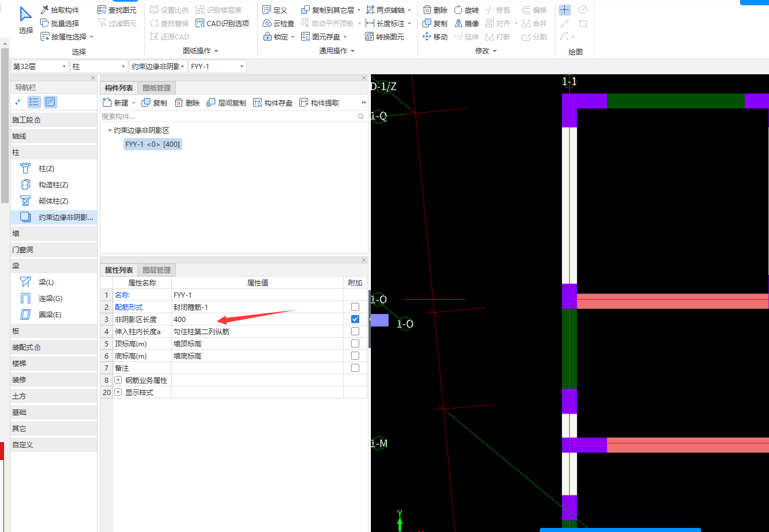Run 云检查 cloud check
Screen dimensions: 769x532
[279, 23]
